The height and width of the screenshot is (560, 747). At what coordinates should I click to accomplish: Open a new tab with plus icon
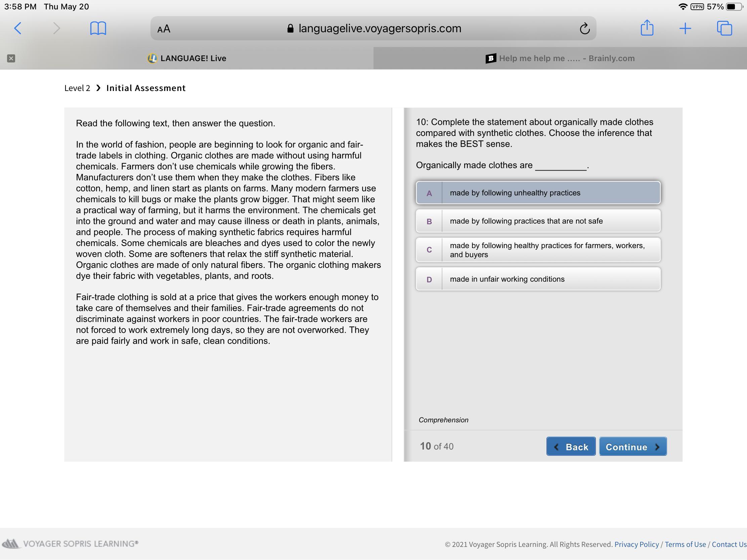click(685, 28)
